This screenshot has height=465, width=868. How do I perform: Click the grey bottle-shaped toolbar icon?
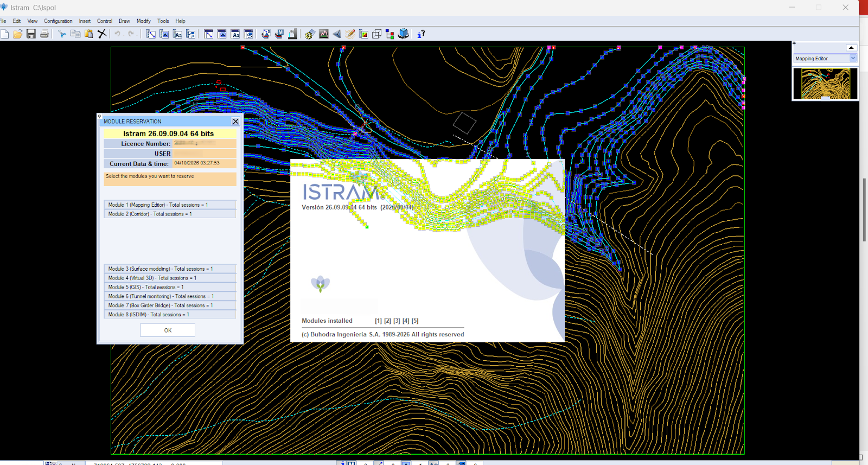point(292,34)
